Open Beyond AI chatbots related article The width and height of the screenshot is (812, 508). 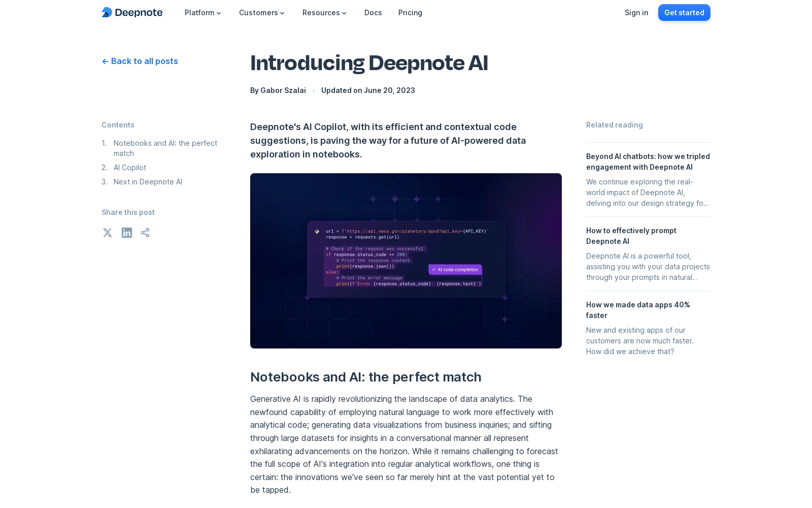click(x=648, y=162)
